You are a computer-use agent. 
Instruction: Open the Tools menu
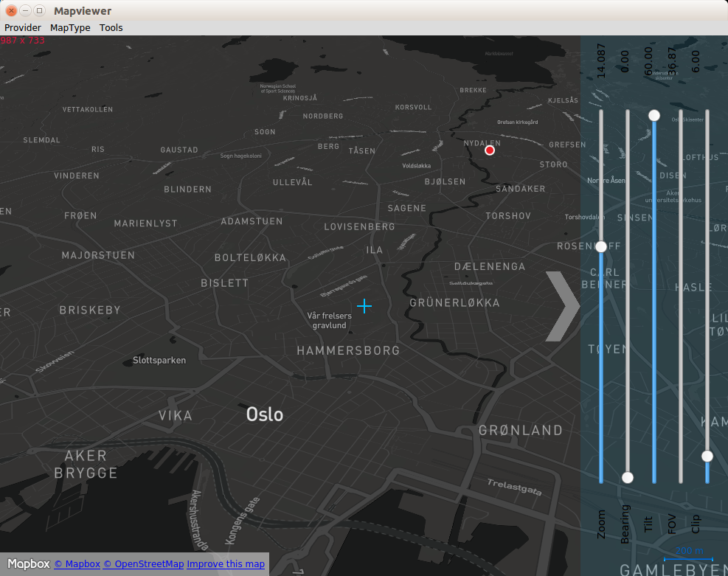111,28
